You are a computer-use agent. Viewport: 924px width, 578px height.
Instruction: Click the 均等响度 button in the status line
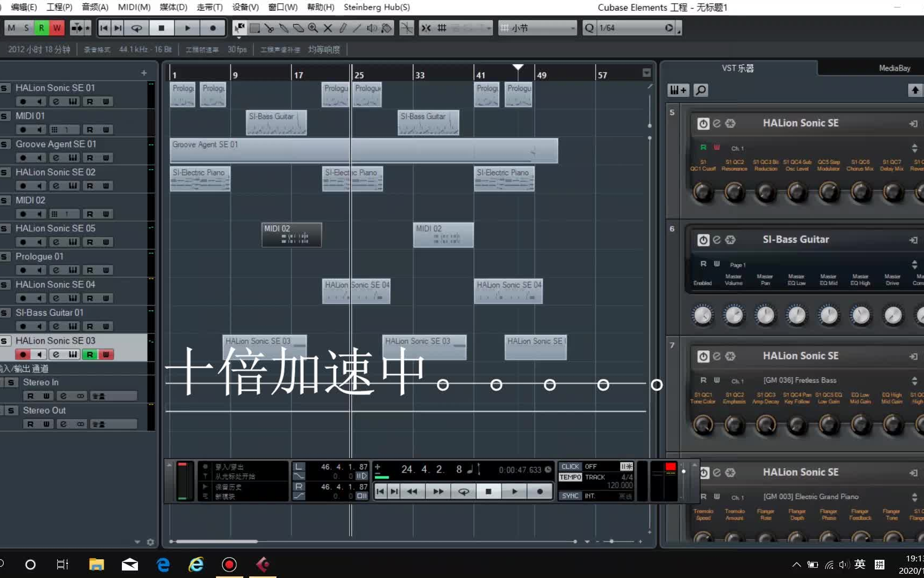point(325,49)
